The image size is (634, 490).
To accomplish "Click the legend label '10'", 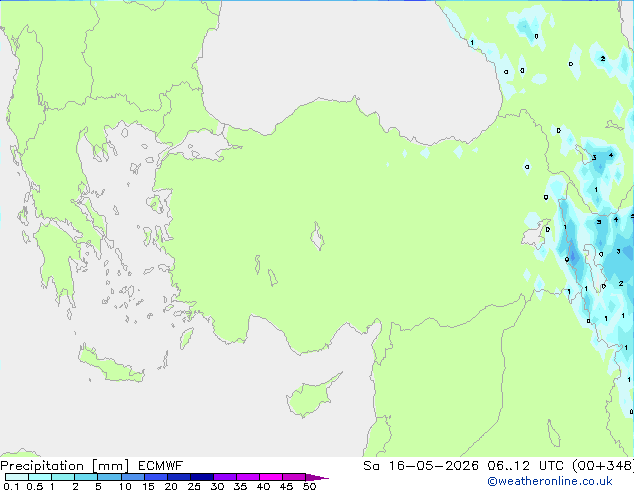I will (x=125, y=486).
